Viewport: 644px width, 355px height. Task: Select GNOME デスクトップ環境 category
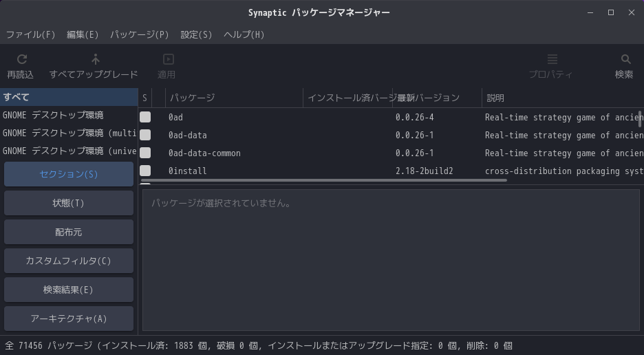pyautogui.click(x=69, y=115)
